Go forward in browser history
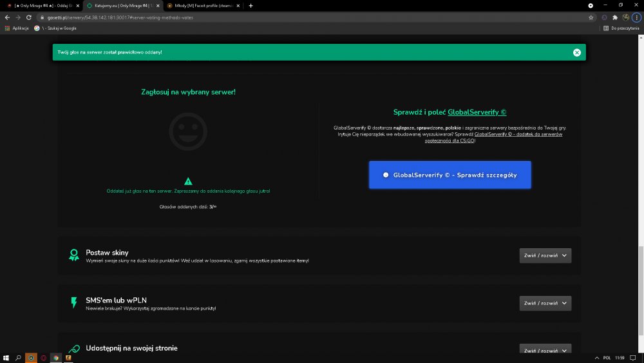 pyautogui.click(x=17, y=17)
